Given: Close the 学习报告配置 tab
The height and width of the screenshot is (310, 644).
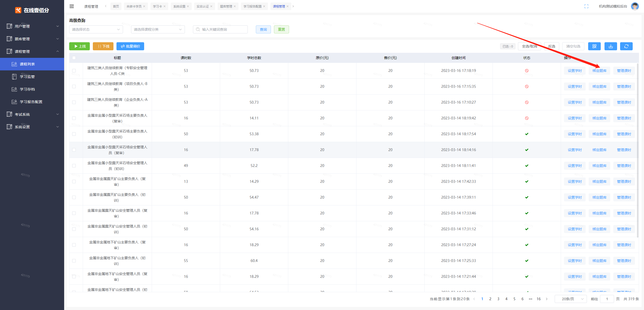Looking at the screenshot, I should [264, 6].
